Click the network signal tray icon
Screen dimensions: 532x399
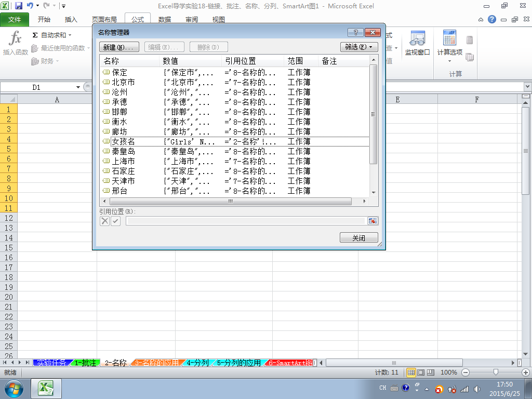[x=464, y=389]
